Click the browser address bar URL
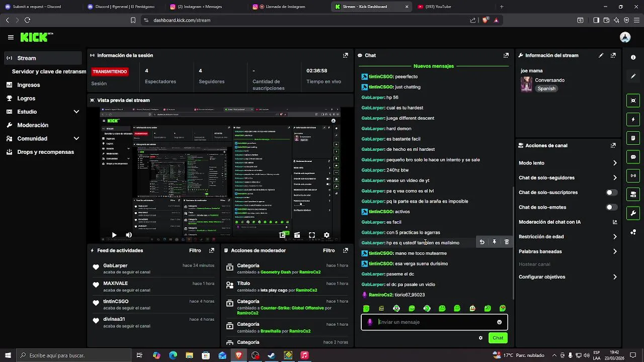 click(182, 20)
